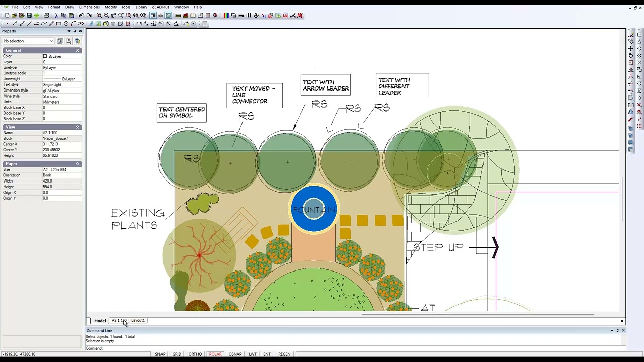Click the Explode dynamite icon

click(x=631, y=119)
